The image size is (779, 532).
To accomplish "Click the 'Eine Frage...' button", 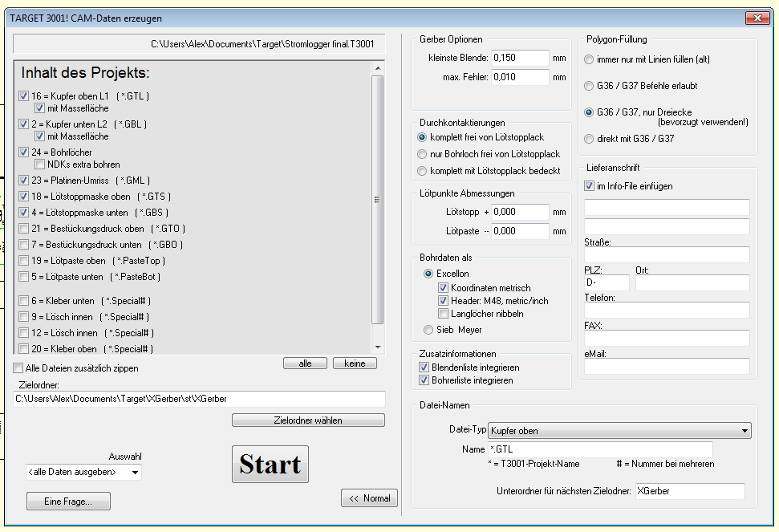I will [68, 502].
